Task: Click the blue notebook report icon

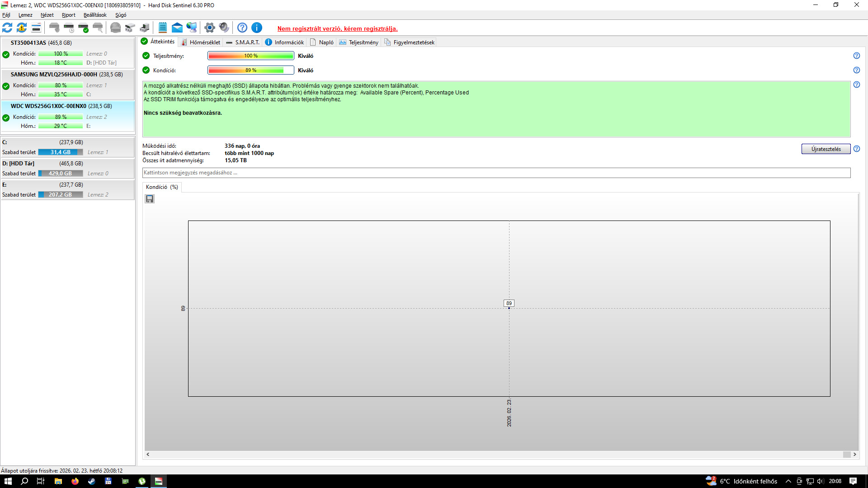Action: click(163, 28)
